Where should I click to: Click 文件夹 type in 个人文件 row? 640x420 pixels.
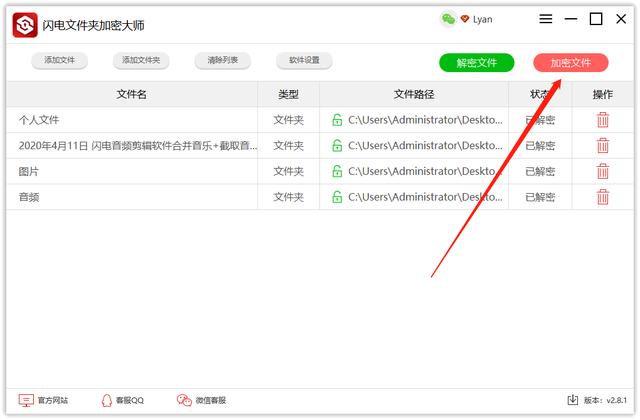289,120
